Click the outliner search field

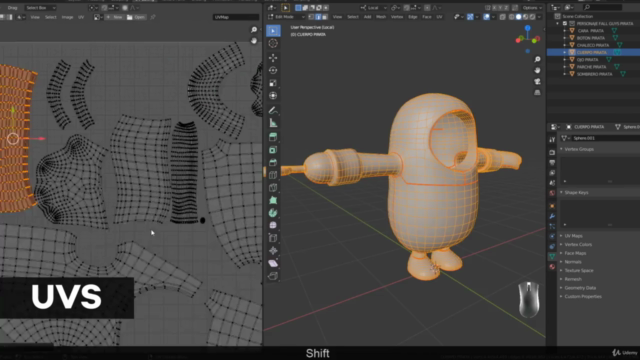(603, 7)
